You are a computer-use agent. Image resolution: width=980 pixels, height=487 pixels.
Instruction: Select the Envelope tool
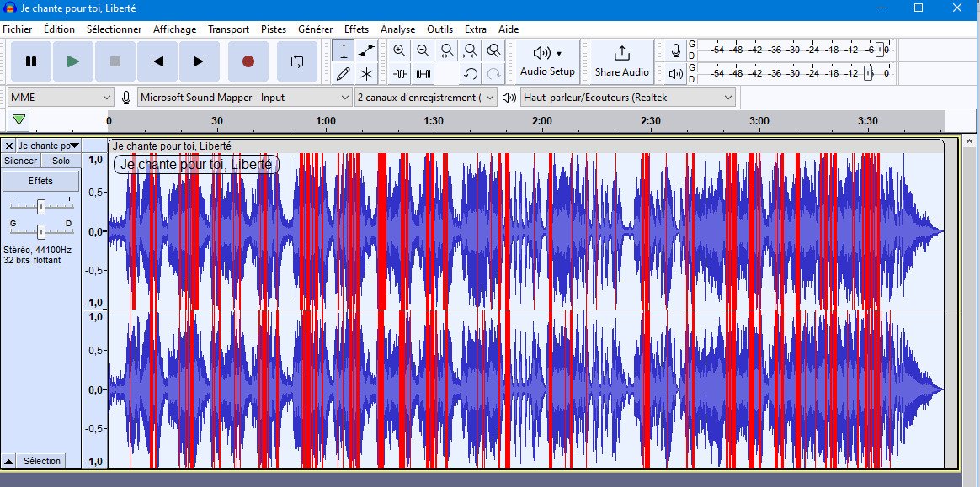pos(366,50)
